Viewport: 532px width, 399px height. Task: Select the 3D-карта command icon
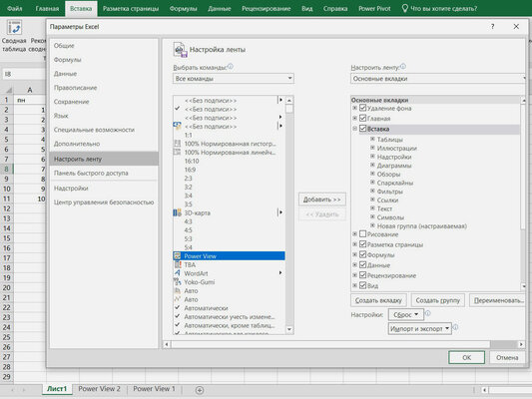coord(177,212)
